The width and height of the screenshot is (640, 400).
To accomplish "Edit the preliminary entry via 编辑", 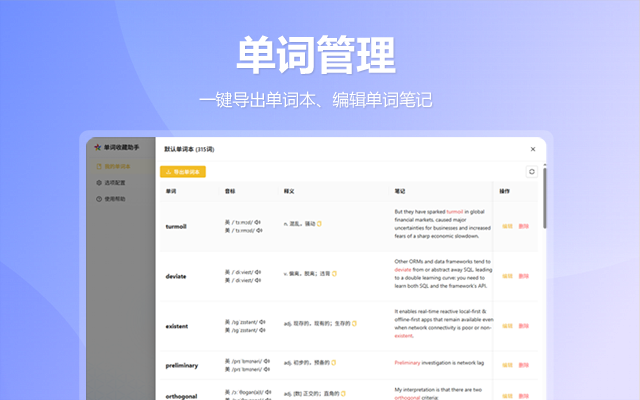I will [507, 365].
